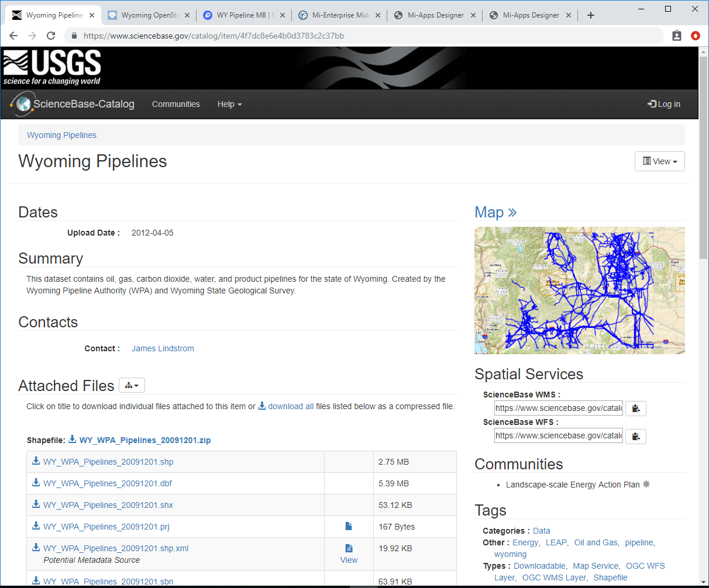Click Log in
Image resolution: width=709 pixels, height=588 pixels.
(x=664, y=104)
